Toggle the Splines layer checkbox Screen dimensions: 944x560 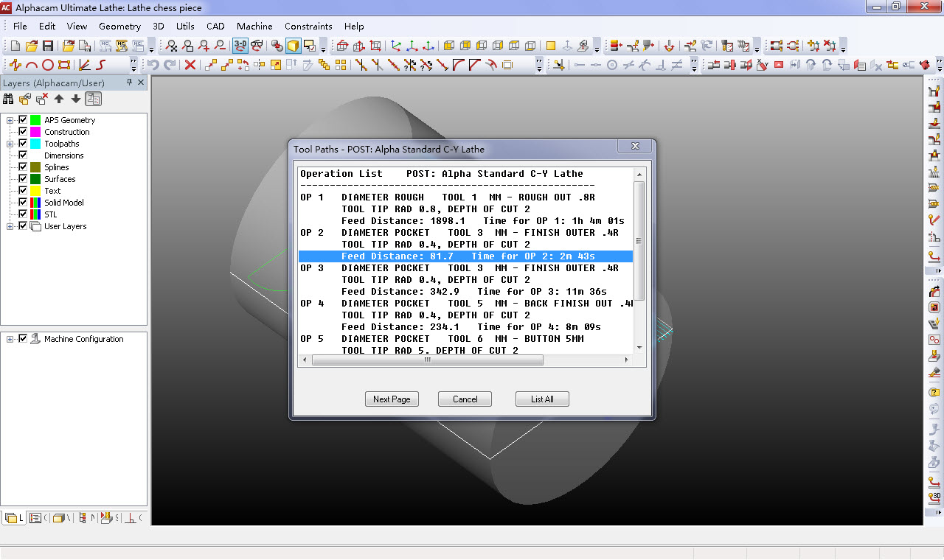tap(23, 167)
